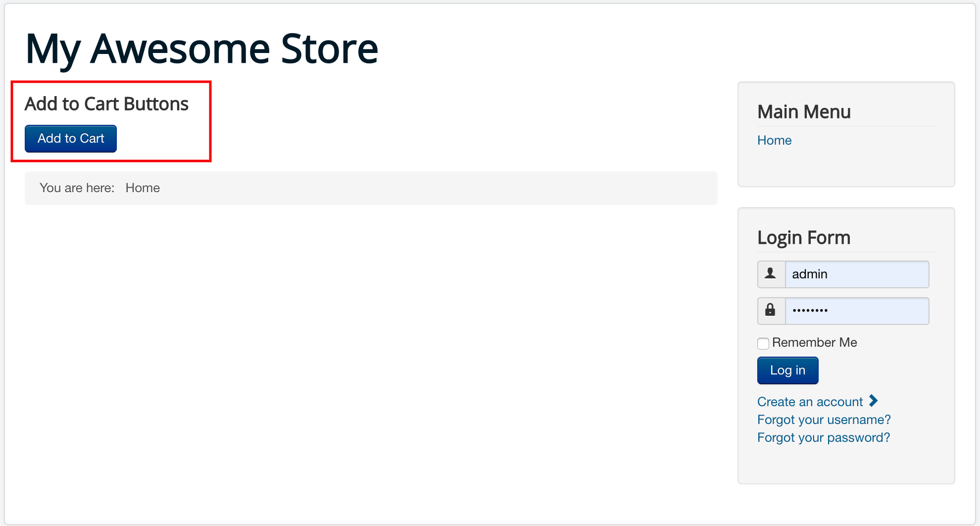Click Create an account link
This screenshot has height=526, width=980.
tap(809, 402)
